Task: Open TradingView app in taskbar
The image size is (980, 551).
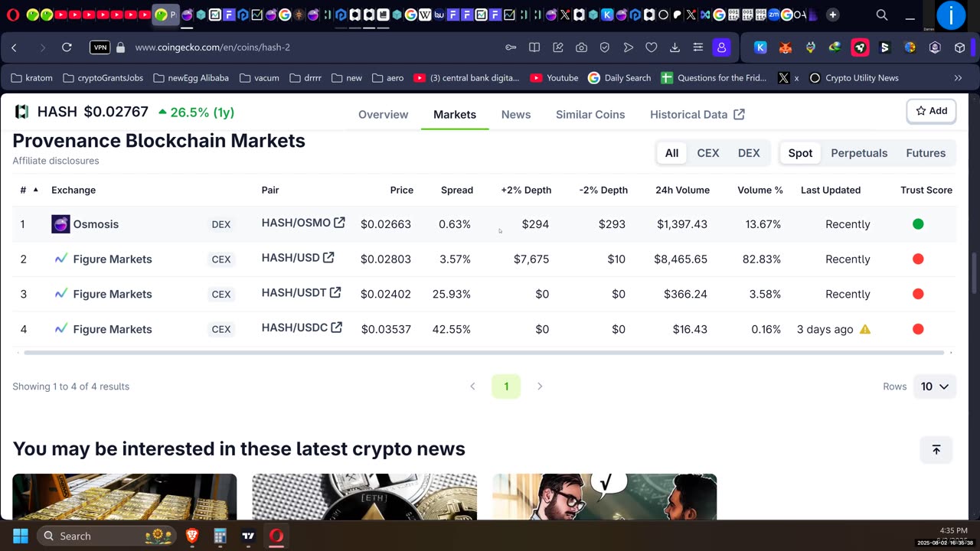Action: click(248, 536)
